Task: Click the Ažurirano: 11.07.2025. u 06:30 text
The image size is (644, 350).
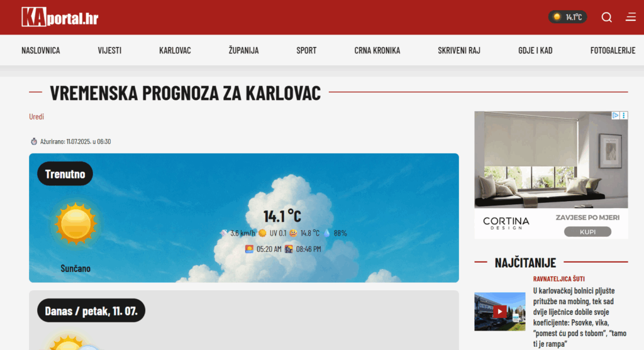Action: tap(75, 141)
